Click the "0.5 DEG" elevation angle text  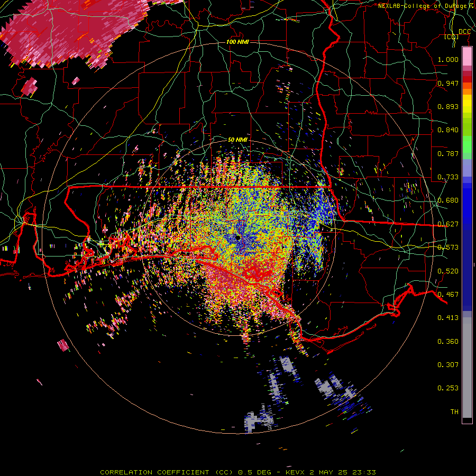(x=255, y=472)
